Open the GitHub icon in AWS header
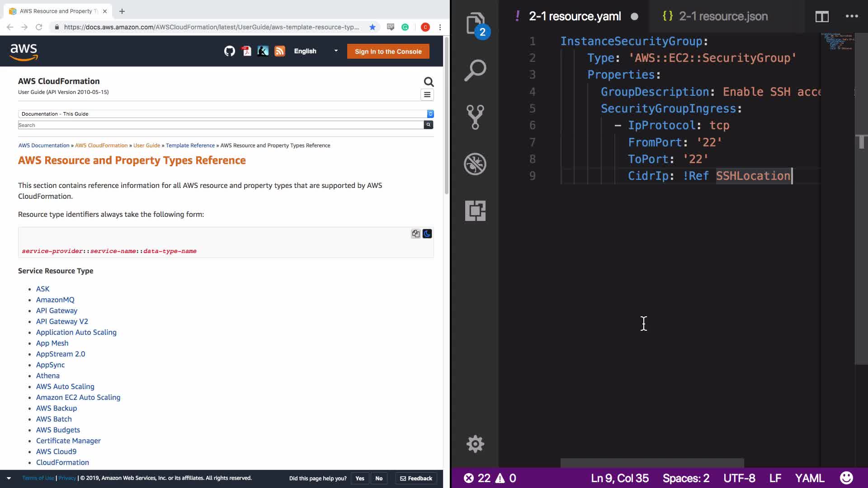Screen dimensions: 868x488 (229, 51)
